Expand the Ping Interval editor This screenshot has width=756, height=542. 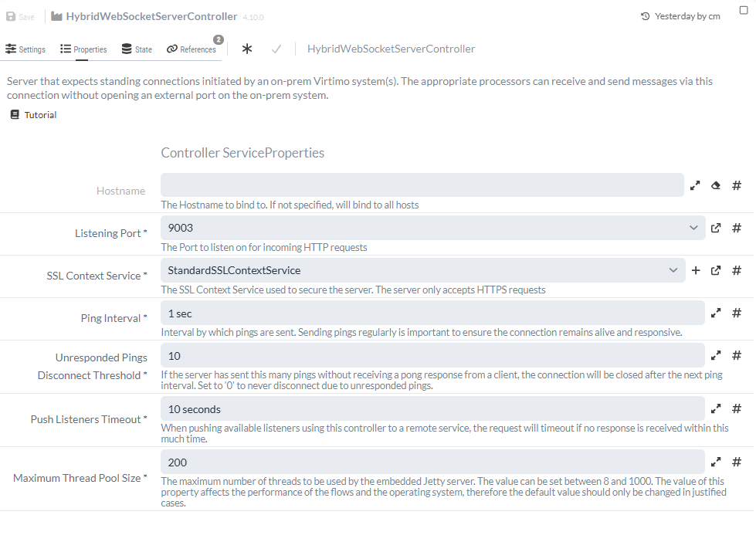(716, 313)
